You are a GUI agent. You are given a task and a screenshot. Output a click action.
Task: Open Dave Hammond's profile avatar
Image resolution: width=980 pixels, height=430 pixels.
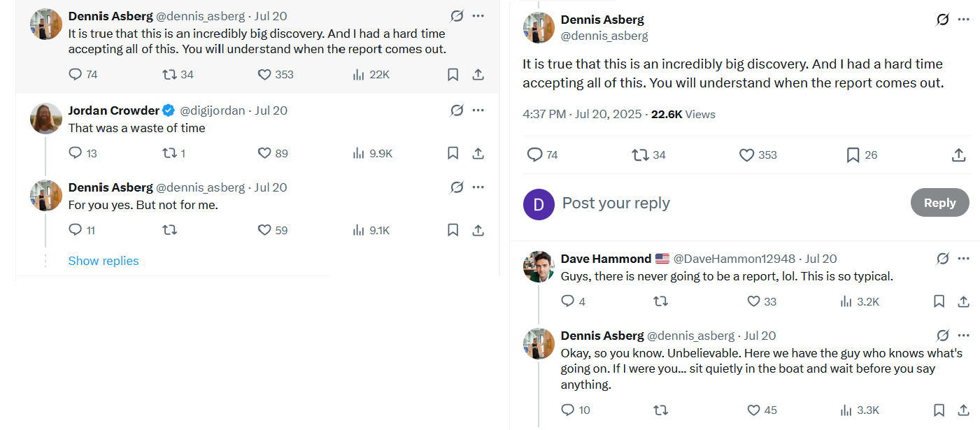539,266
